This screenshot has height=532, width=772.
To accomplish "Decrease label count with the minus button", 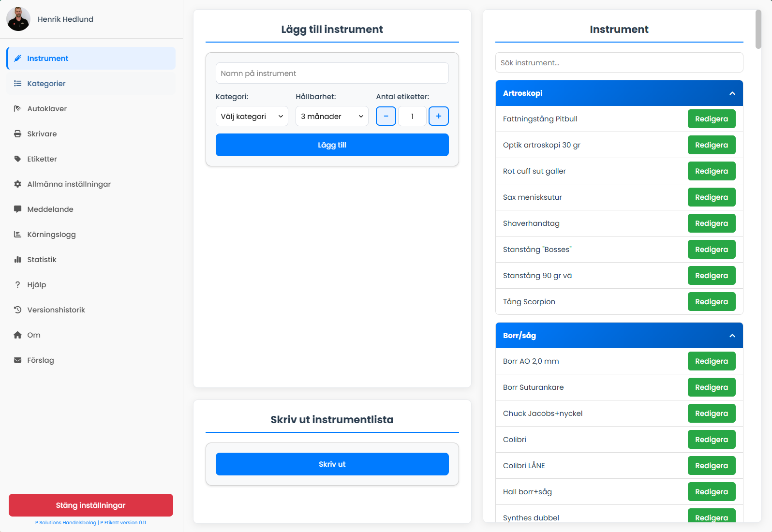I will [386, 116].
